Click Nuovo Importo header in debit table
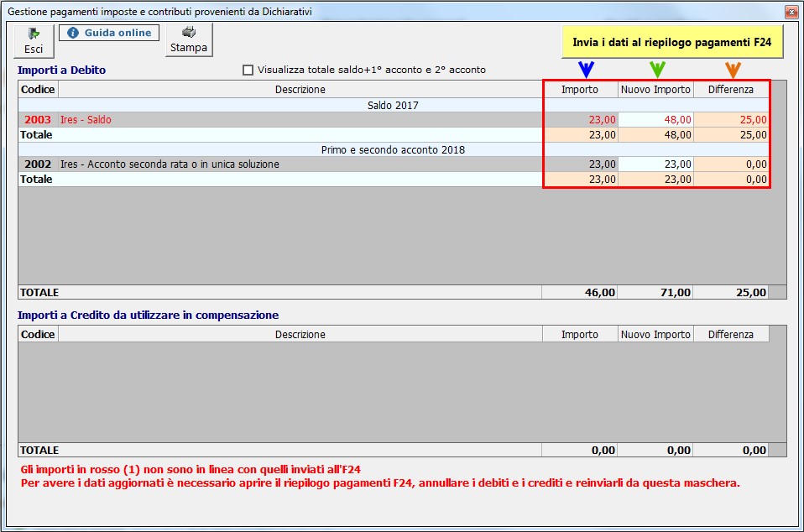 pyautogui.click(x=655, y=89)
